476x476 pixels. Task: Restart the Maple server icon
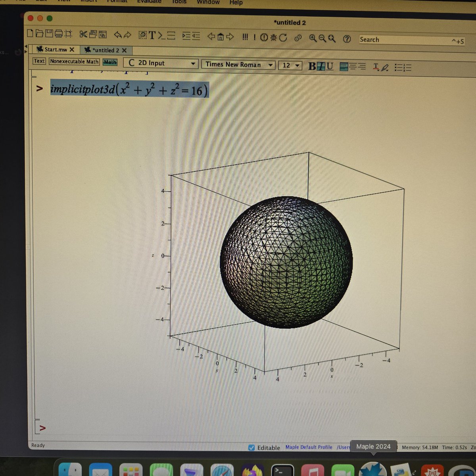[x=283, y=38]
